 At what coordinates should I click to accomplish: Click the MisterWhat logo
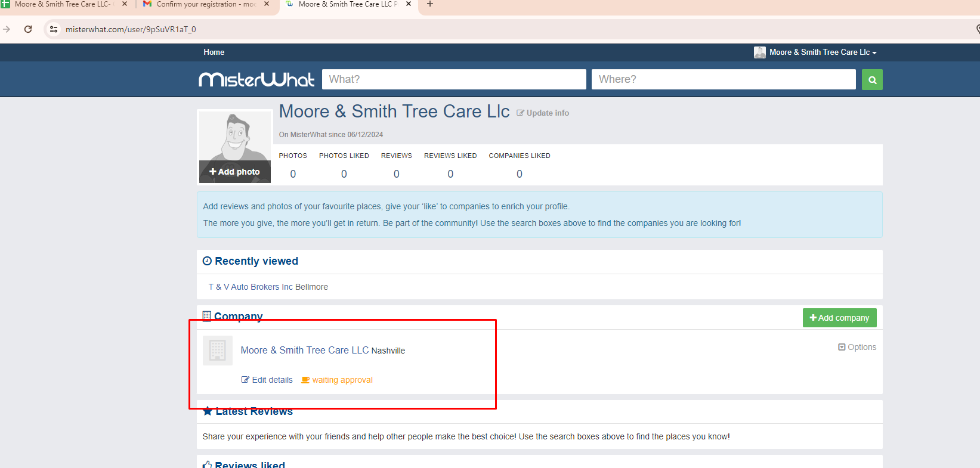point(256,79)
